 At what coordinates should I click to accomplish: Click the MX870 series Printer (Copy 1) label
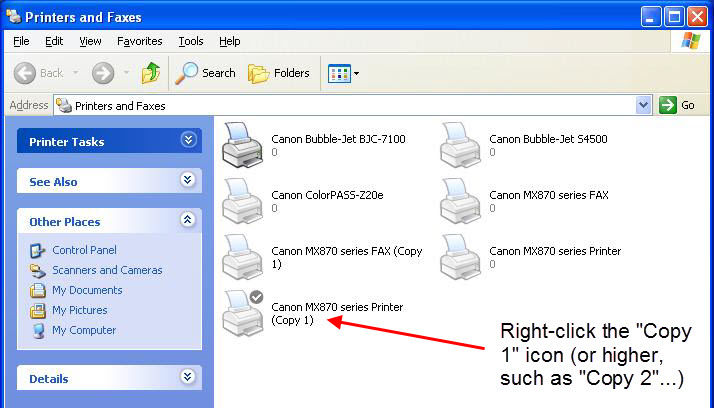pos(337,313)
